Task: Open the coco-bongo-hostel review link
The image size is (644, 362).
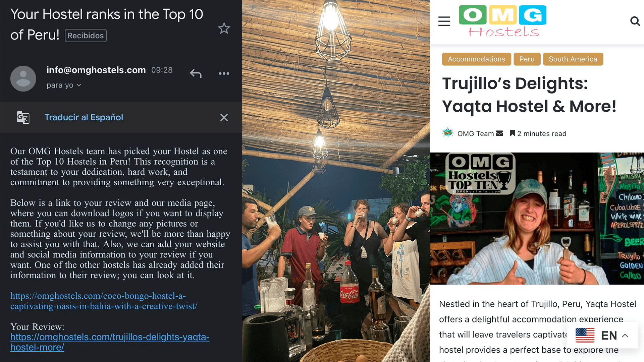Action: point(104,301)
